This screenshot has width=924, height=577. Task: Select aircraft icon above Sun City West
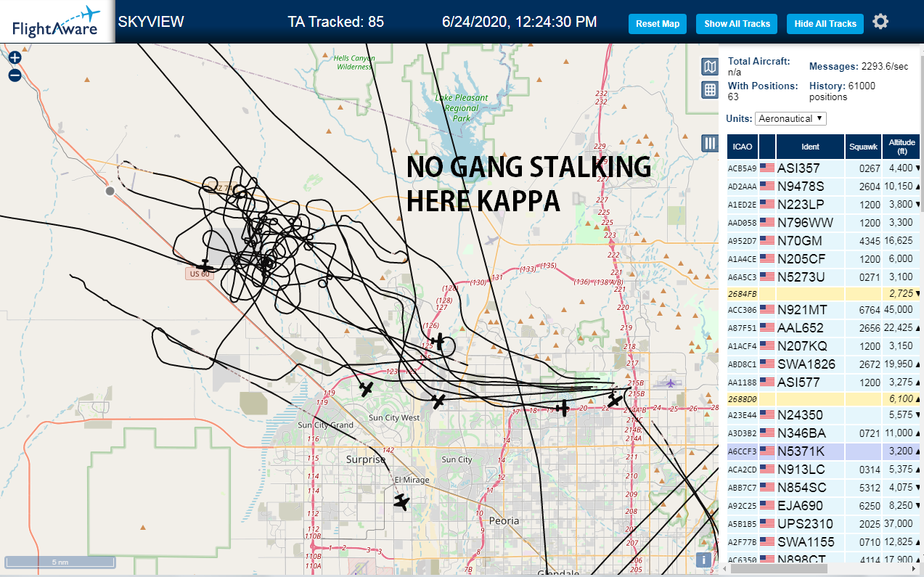(367, 389)
